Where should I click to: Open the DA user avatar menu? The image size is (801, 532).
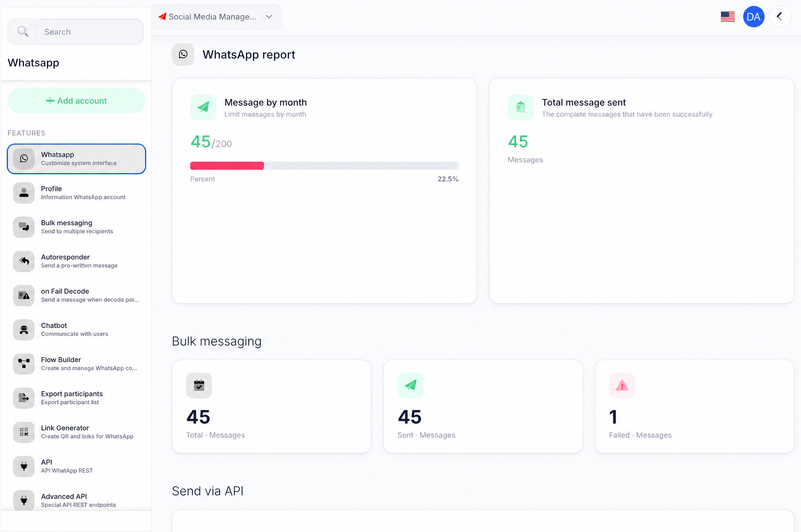[x=754, y=17]
